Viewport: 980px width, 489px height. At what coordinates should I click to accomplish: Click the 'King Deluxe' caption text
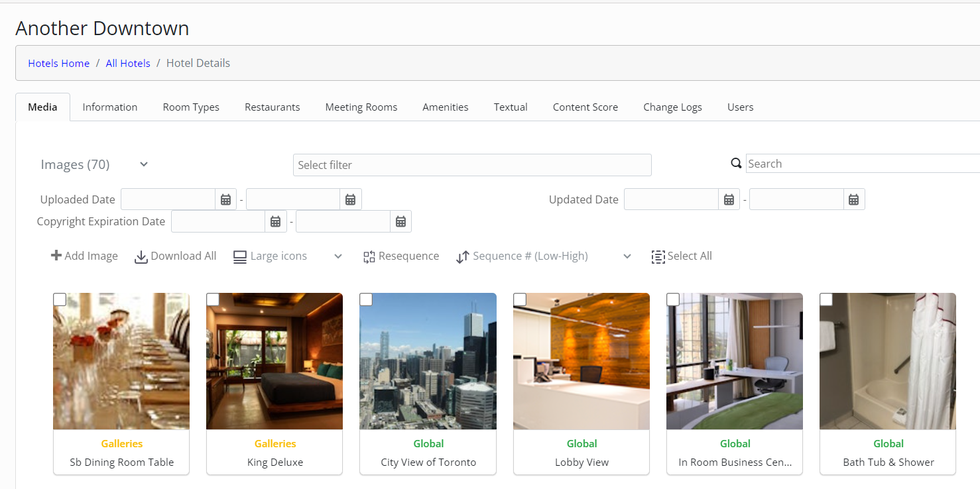click(275, 462)
